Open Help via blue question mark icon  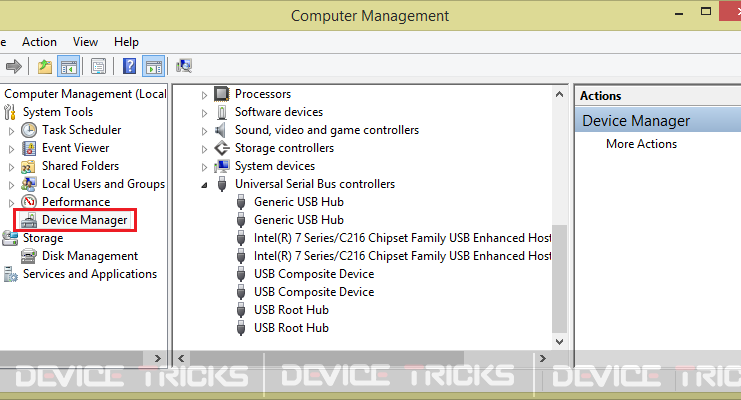(x=129, y=66)
